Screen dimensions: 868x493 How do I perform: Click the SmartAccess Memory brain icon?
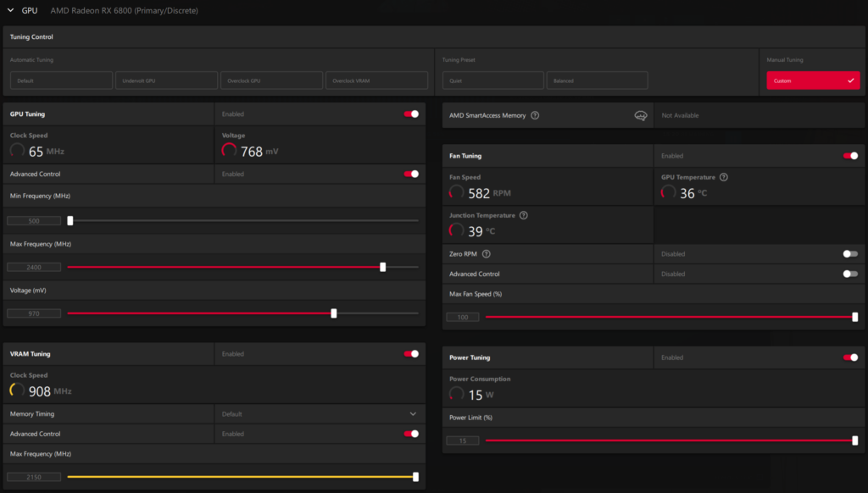tap(641, 116)
